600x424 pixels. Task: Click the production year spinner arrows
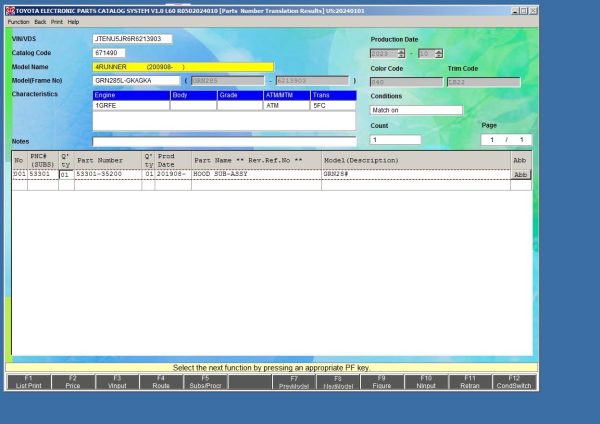click(401, 53)
